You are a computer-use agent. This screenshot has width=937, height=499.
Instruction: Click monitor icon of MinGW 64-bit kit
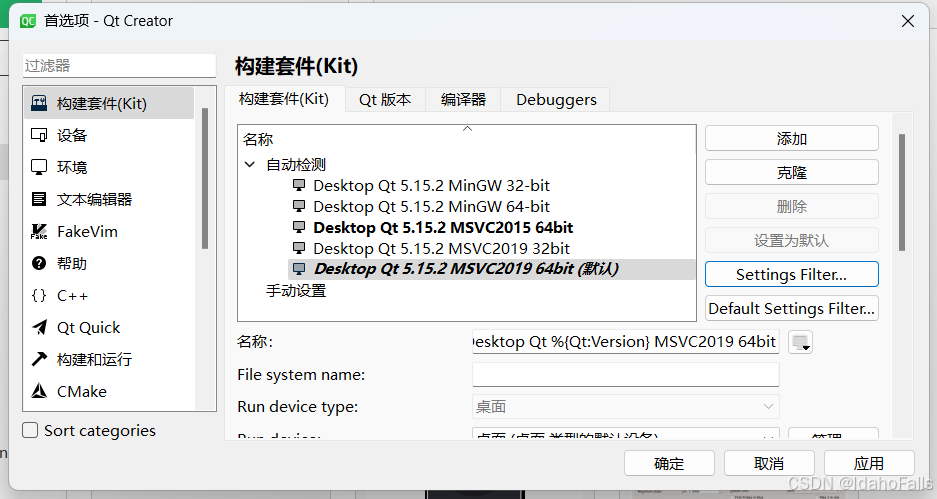click(299, 206)
